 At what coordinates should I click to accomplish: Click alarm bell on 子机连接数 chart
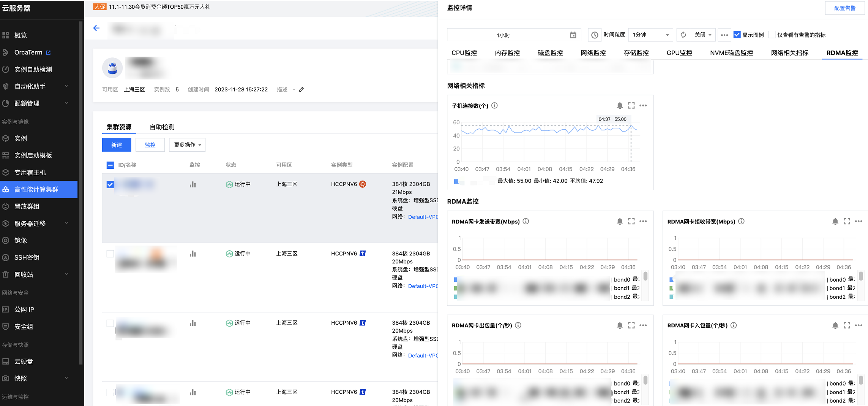point(620,106)
